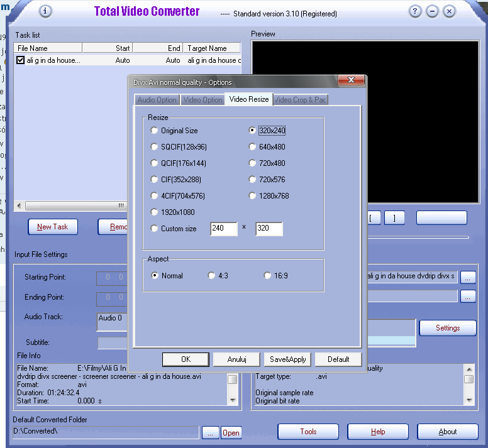
Task: Select the Original Size resize option
Action: pyautogui.click(x=155, y=131)
